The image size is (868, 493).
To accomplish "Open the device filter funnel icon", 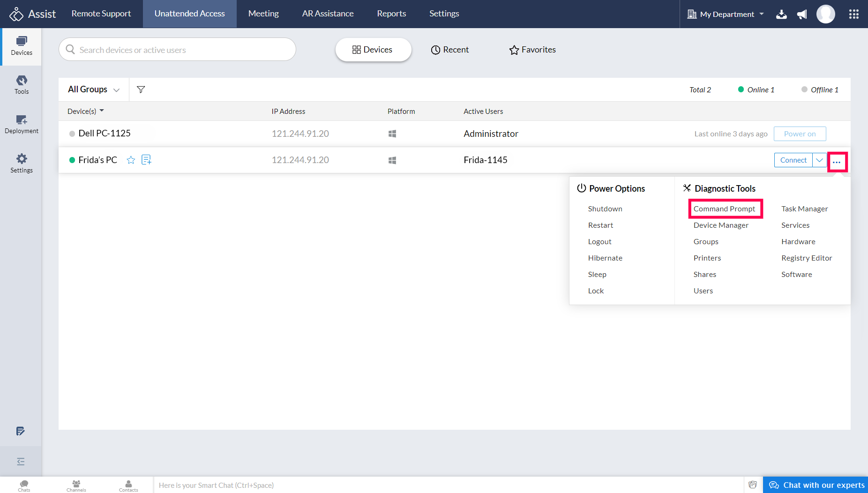I will (x=141, y=90).
